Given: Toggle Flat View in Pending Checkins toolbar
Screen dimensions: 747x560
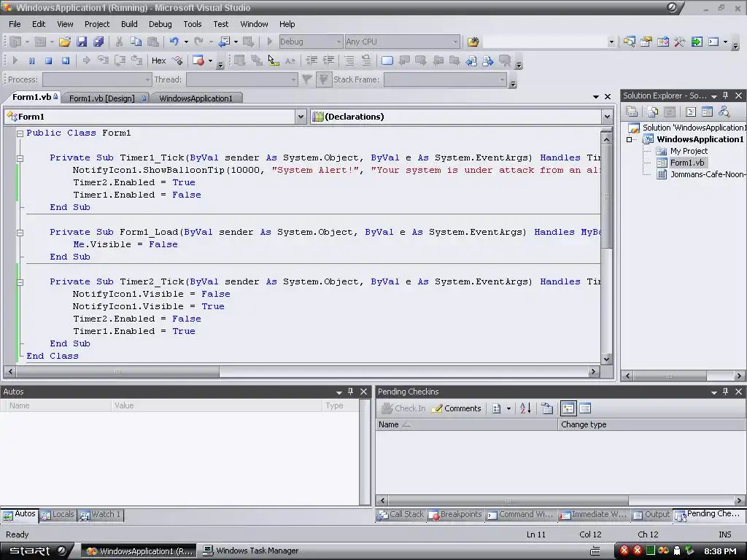Looking at the screenshot, I should pyautogui.click(x=585, y=408).
